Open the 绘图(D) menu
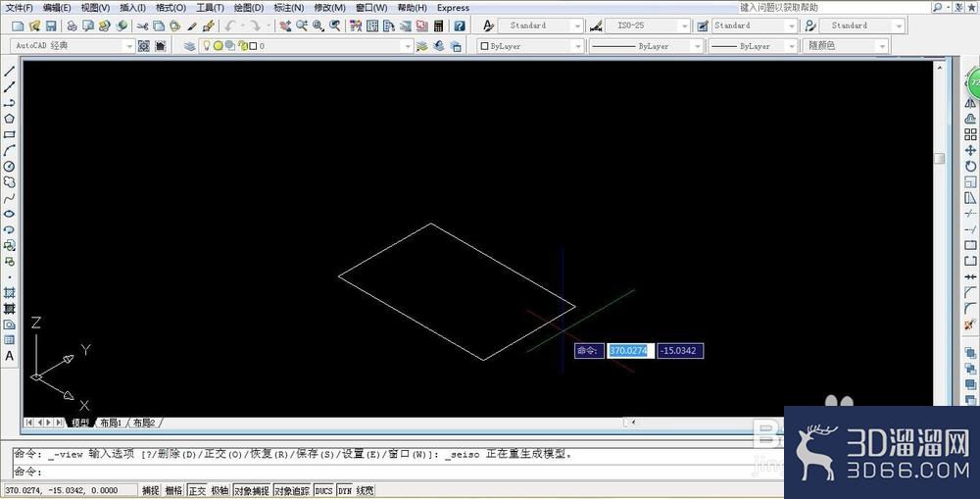The width and height of the screenshot is (980, 499). point(249,8)
